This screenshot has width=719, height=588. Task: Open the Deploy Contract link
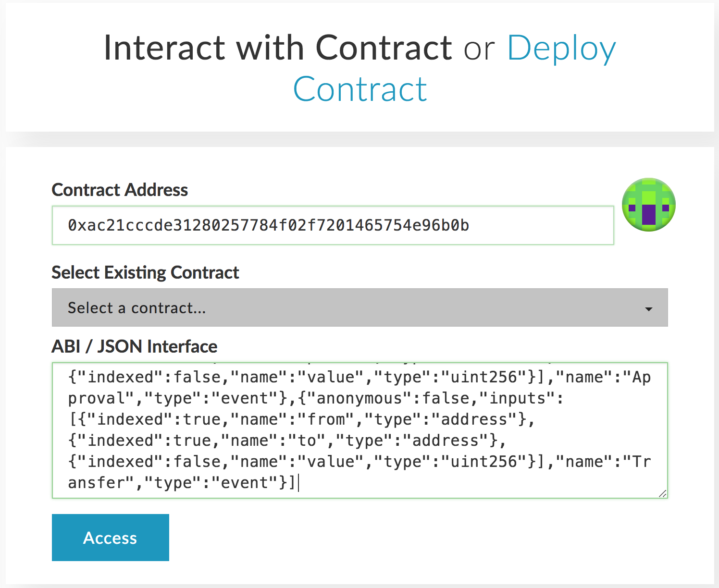click(561, 48)
